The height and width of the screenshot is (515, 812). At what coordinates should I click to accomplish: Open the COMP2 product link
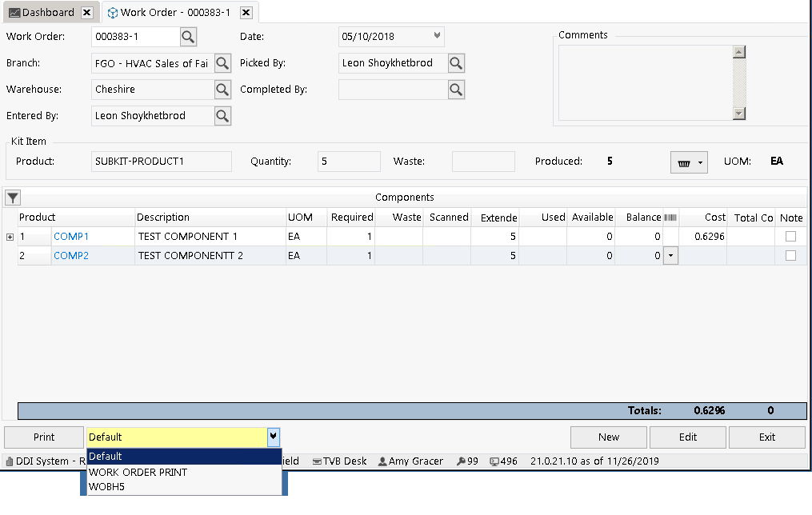coord(71,256)
